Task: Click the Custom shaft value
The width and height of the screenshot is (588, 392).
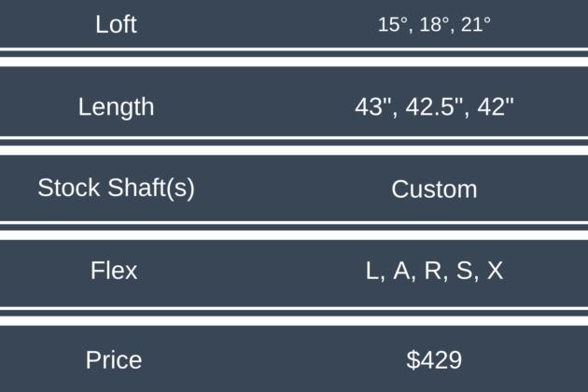Action: tap(434, 189)
